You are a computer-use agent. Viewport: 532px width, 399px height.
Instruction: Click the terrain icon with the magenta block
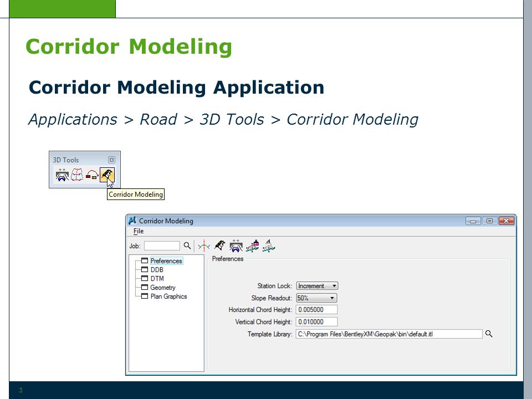tap(253, 245)
